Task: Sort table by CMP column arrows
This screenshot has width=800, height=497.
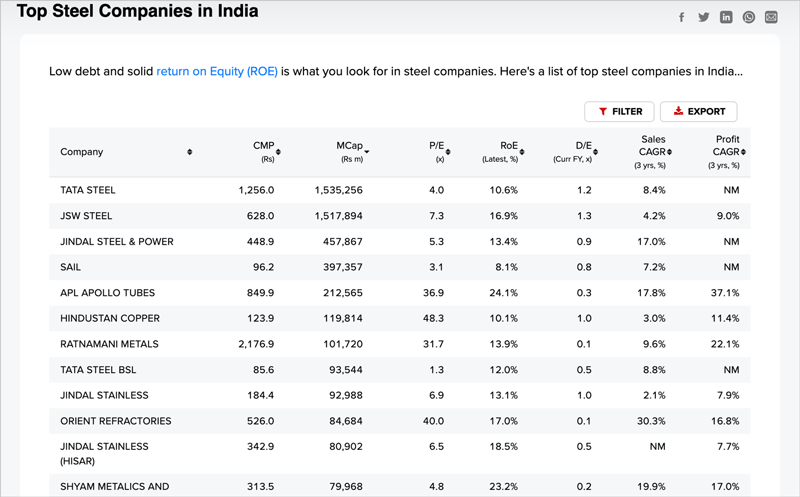Action: point(278,152)
